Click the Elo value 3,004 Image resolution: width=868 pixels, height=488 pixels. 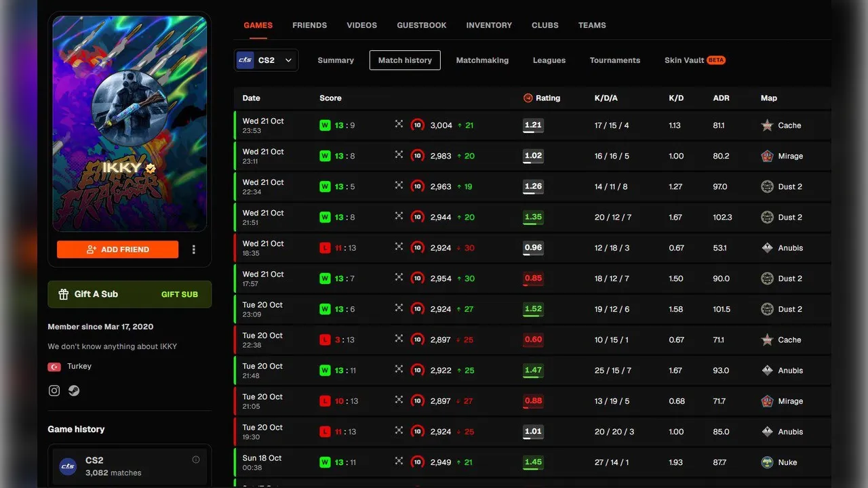441,125
